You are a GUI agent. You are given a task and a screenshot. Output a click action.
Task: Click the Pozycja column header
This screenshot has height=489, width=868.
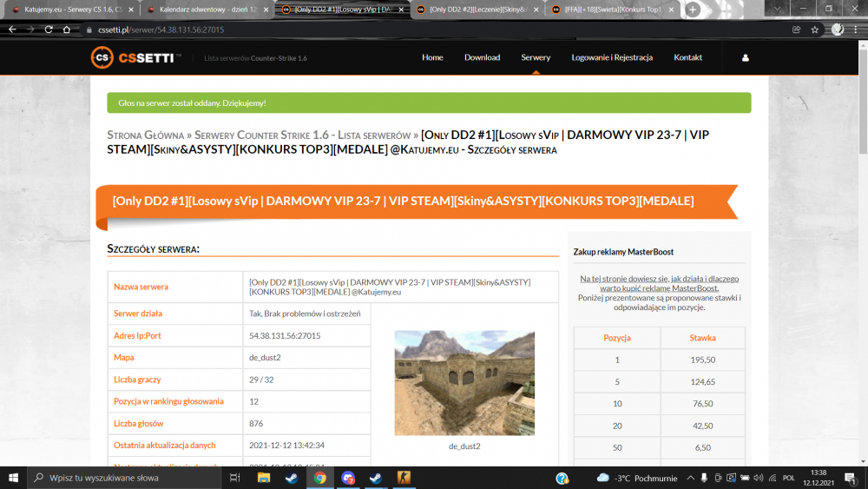(x=616, y=338)
